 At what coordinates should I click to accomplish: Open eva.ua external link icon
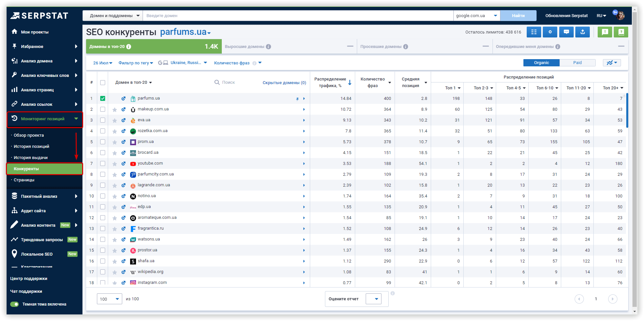click(124, 120)
